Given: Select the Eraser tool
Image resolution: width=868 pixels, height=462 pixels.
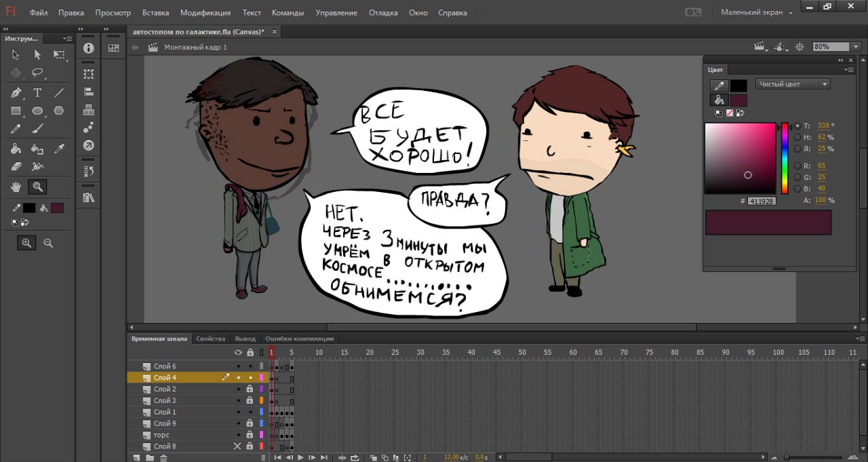Looking at the screenshot, I should click(16, 166).
